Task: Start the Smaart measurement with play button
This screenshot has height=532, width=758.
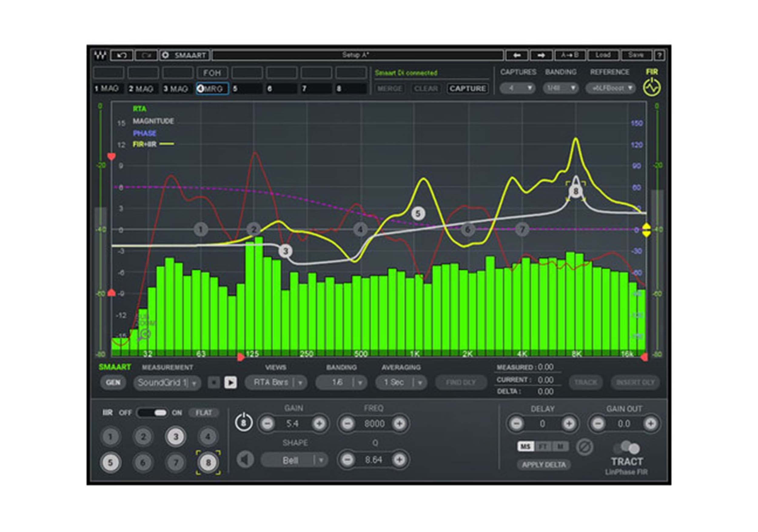Action: pyautogui.click(x=230, y=383)
